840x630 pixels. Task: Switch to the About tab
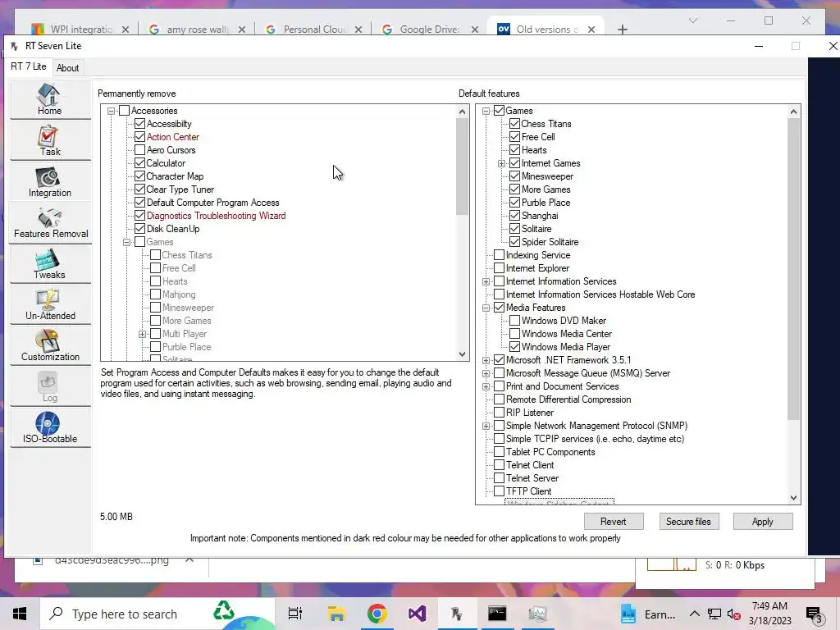[67, 68]
